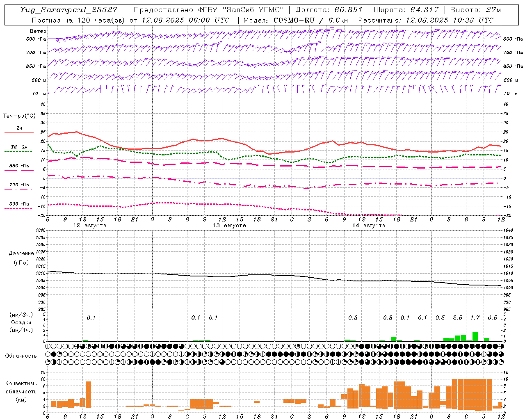Click the (мм/3ч.) precipitation unit label

[21, 315]
